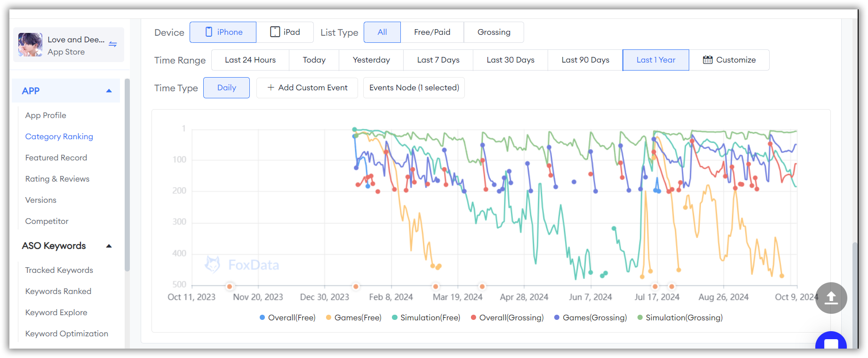Open Keyword Explore page

click(x=56, y=312)
